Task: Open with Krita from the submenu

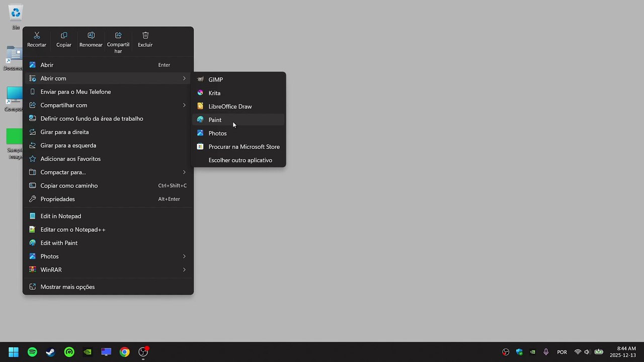Action: 239,93
